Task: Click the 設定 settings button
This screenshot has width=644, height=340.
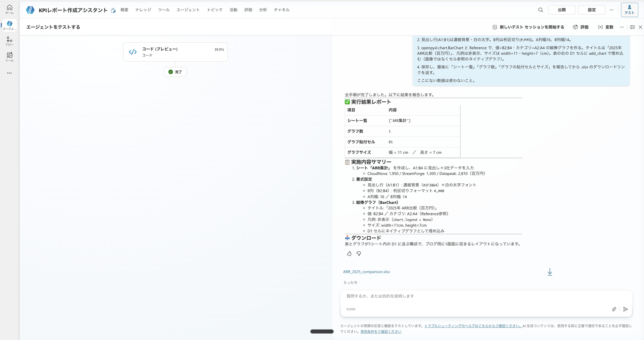Action: coord(592,10)
